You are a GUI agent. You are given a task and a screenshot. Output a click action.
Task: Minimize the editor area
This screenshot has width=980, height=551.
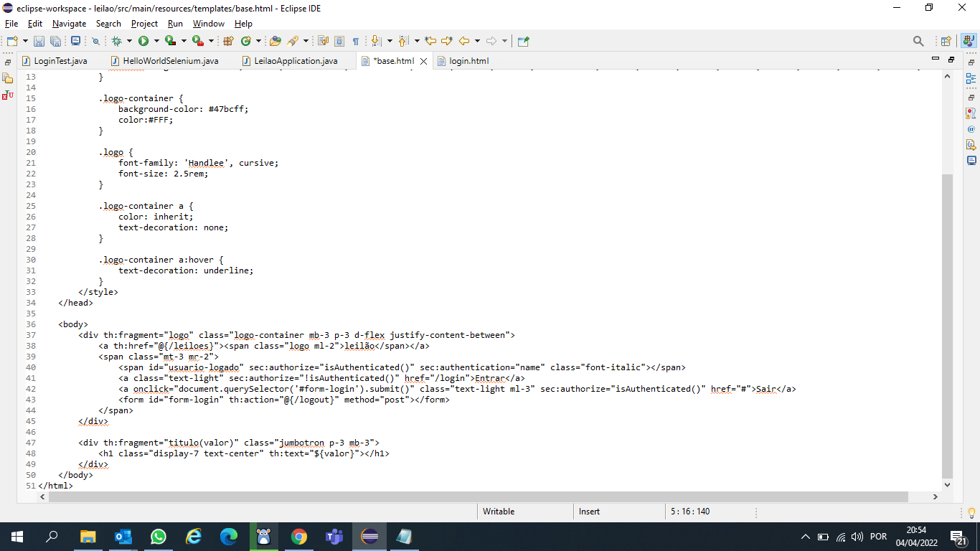[x=935, y=58]
